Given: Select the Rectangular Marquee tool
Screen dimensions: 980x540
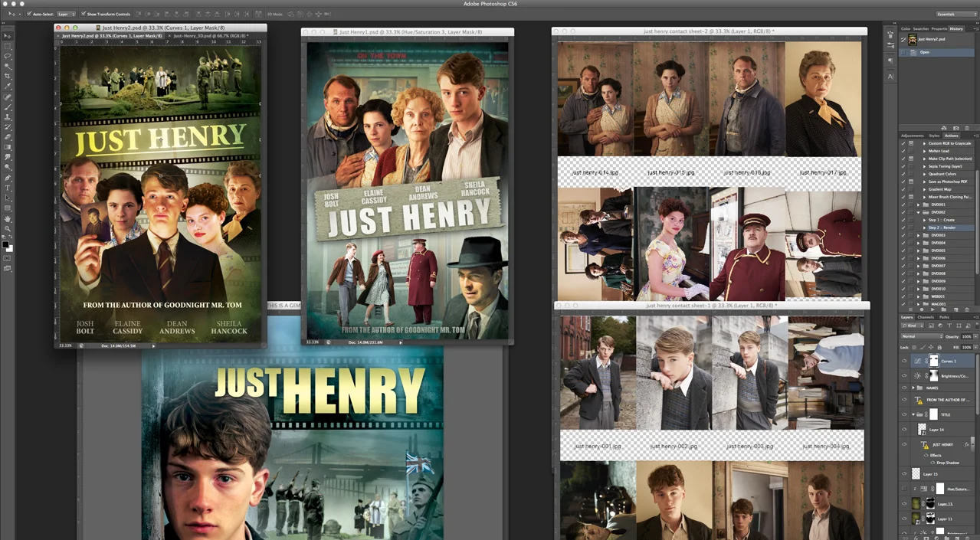Looking at the screenshot, I should pyautogui.click(x=8, y=47).
